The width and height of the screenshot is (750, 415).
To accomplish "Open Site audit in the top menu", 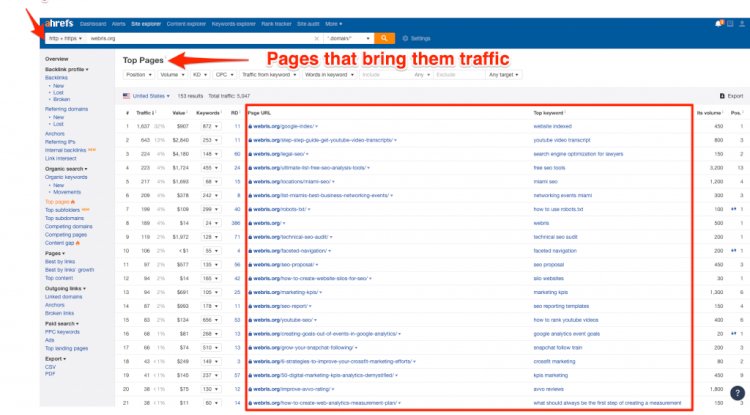I will pyautogui.click(x=308, y=23).
